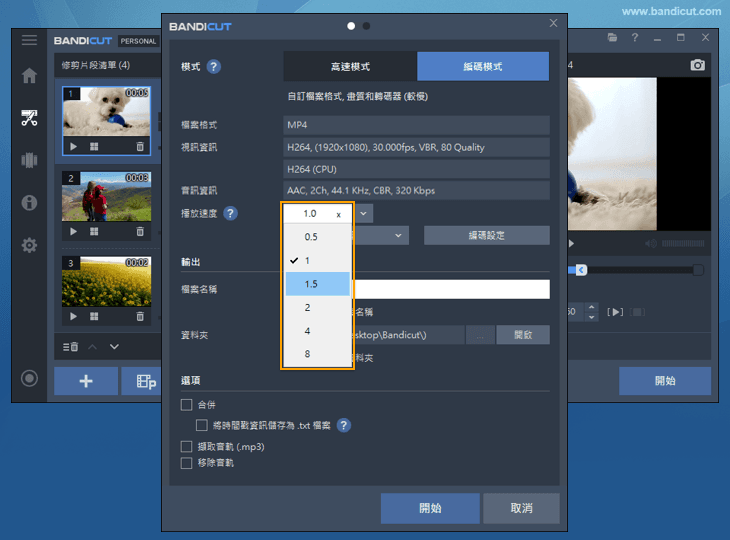Click the folder browse ellipsis button
The width and height of the screenshot is (730, 540).
coord(480,335)
